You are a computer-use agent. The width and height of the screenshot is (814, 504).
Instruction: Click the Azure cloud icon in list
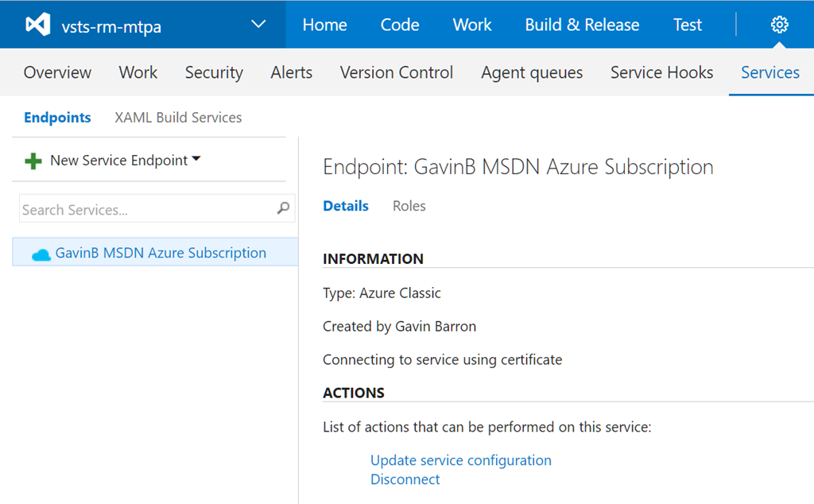pyautogui.click(x=41, y=254)
